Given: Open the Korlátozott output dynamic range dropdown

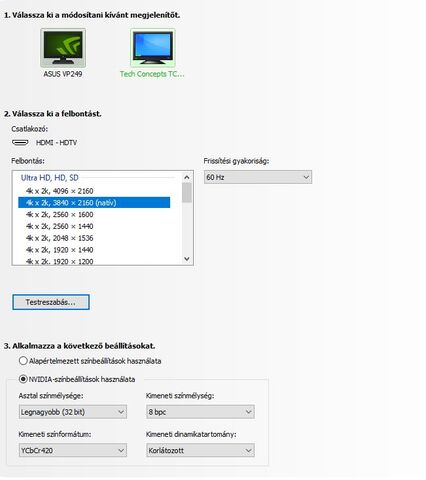Looking at the screenshot, I should (200, 450).
